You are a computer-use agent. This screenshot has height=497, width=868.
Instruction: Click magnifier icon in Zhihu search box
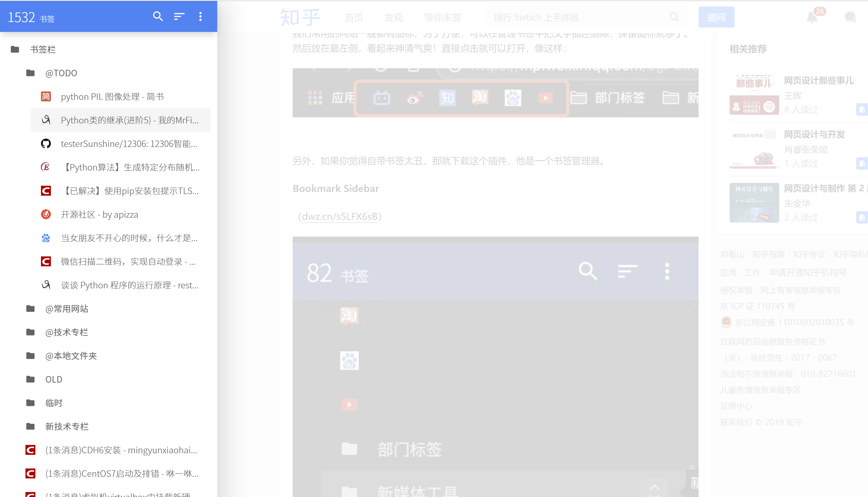click(674, 17)
